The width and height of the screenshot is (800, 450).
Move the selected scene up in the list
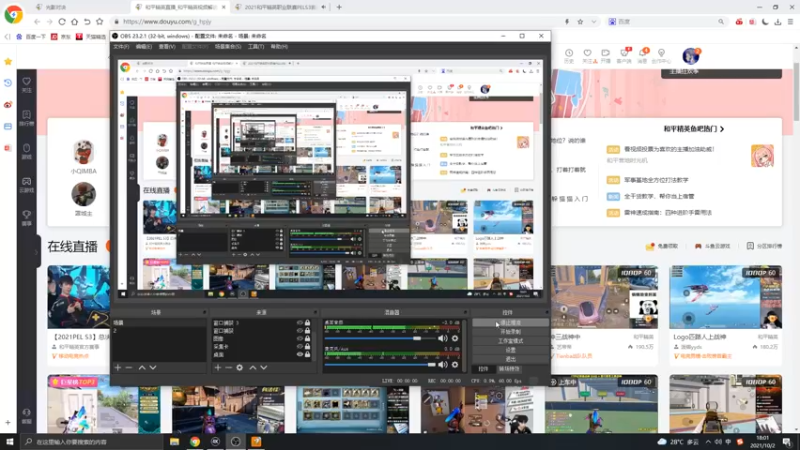142,367
